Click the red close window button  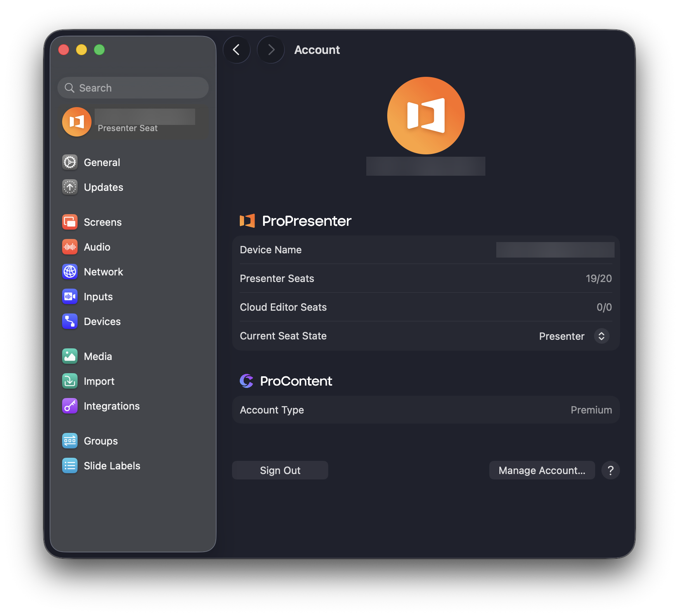point(64,50)
